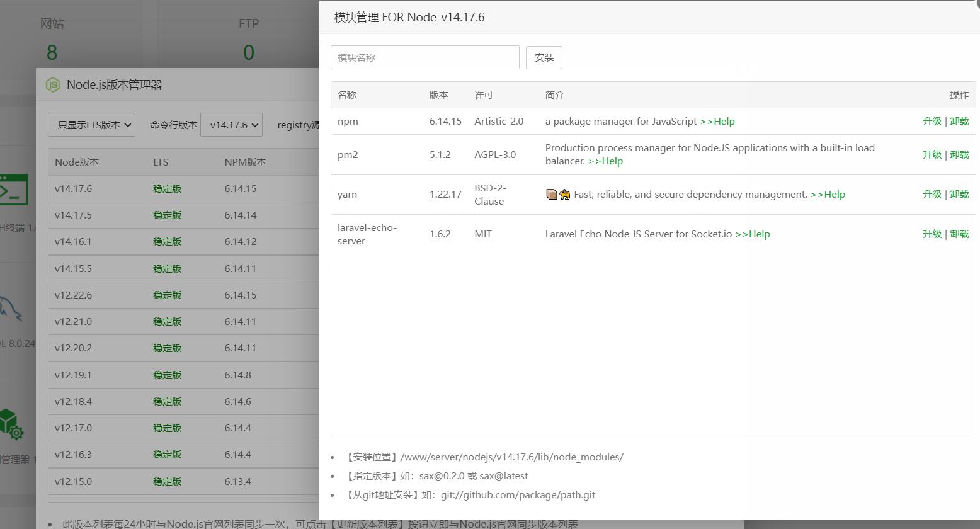980x529 pixels.
Task: Click version 1.22.17 of yarn
Action: [x=445, y=195]
